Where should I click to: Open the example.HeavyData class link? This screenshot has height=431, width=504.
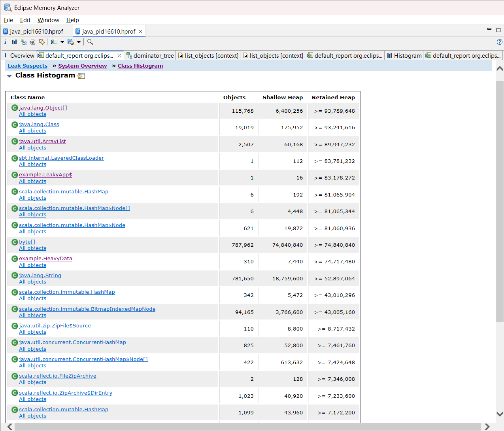[45, 259]
